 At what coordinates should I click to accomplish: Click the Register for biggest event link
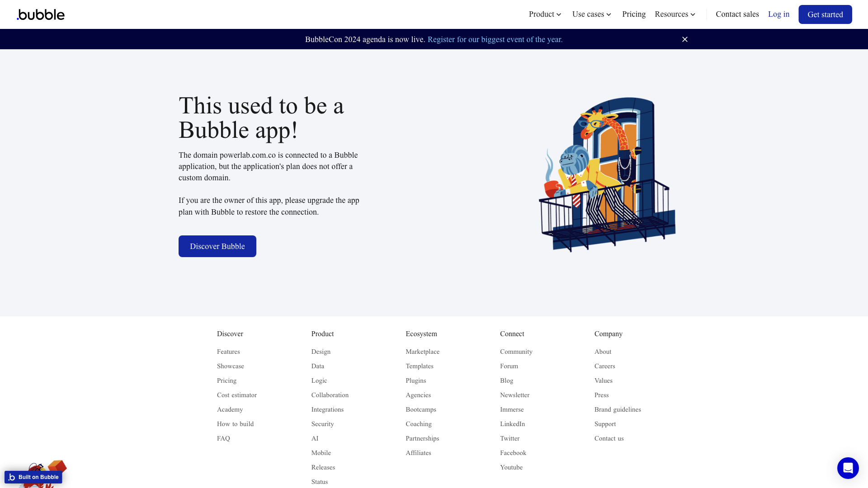click(x=495, y=39)
